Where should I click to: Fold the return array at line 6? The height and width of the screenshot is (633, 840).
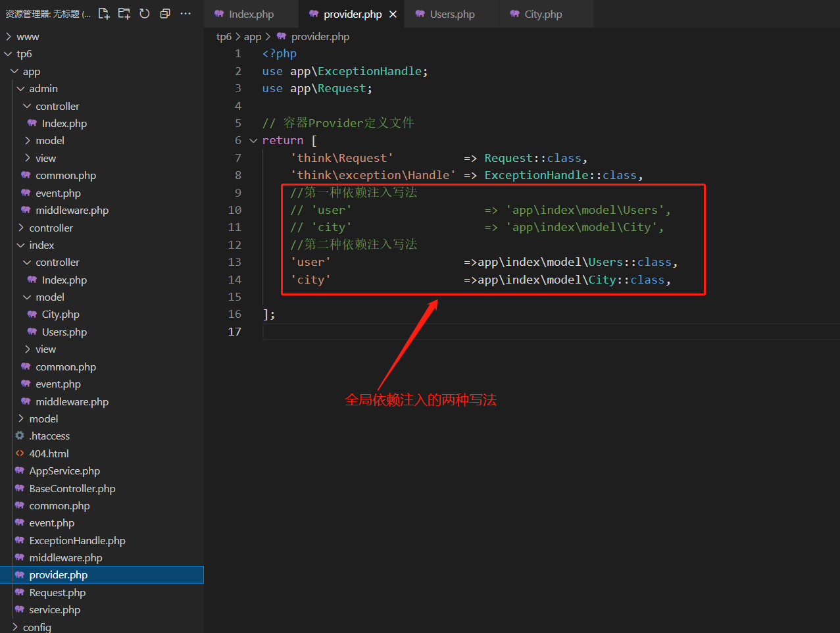pos(253,140)
